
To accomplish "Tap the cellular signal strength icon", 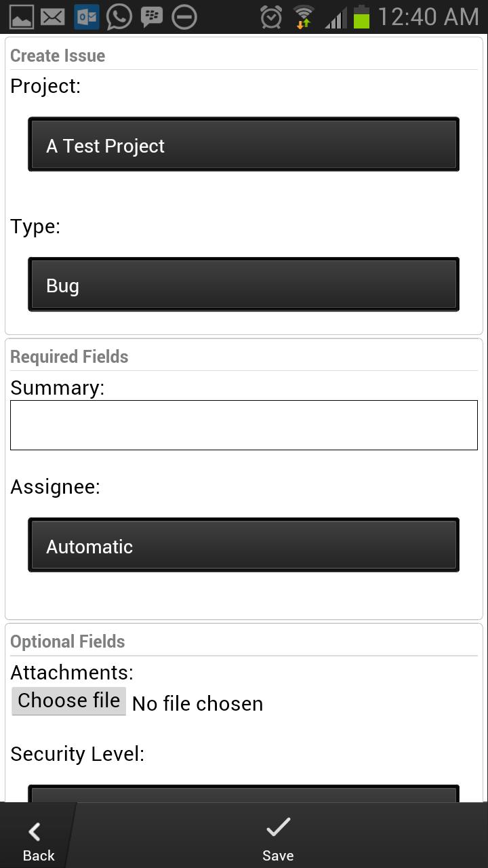I will point(335,16).
